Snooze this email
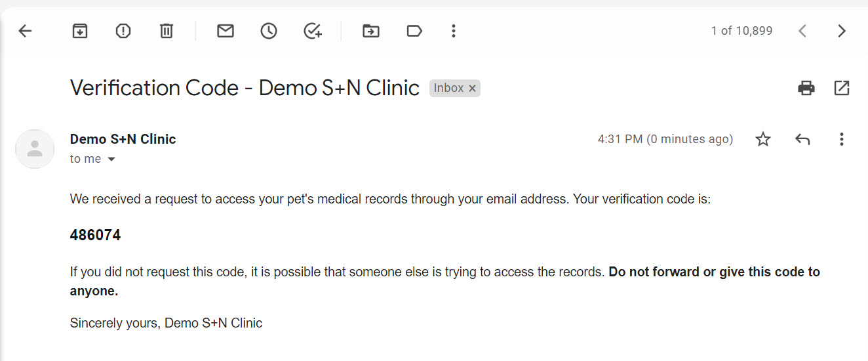 pos(269,31)
